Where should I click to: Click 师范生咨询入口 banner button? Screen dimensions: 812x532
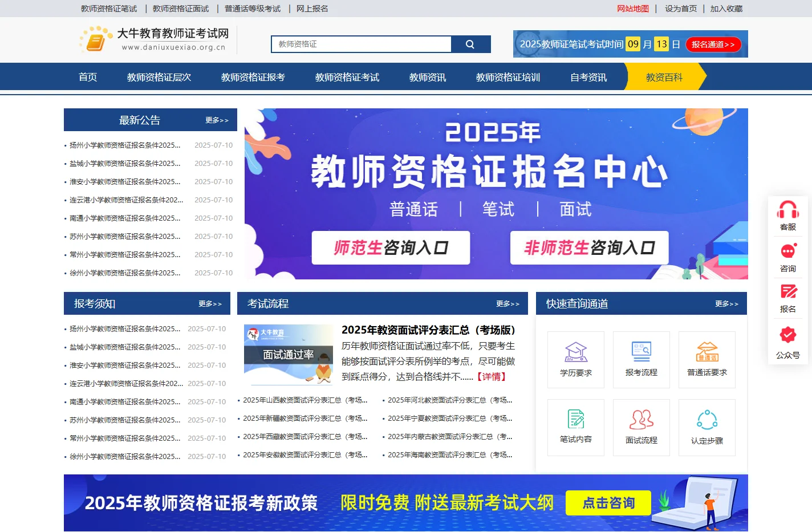pos(391,247)
